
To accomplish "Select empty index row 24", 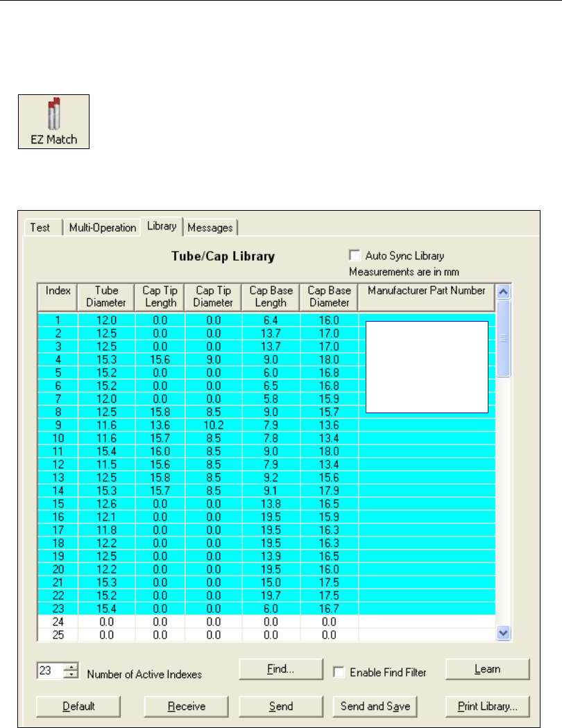I will [x=266, y=622].
